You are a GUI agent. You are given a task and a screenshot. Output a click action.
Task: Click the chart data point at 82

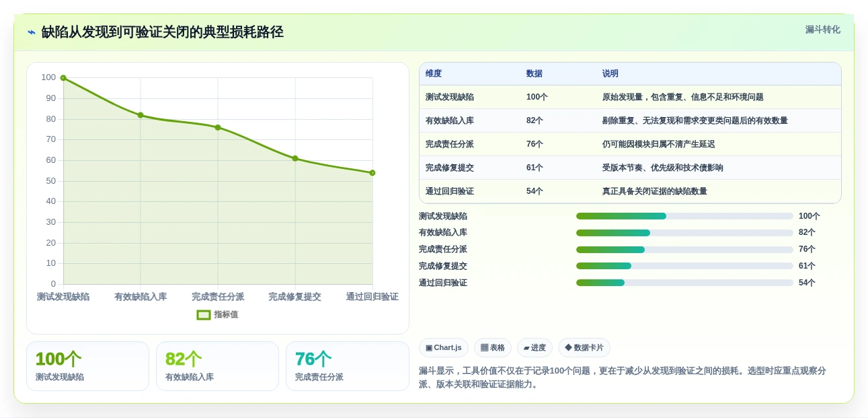pos(141,115)
